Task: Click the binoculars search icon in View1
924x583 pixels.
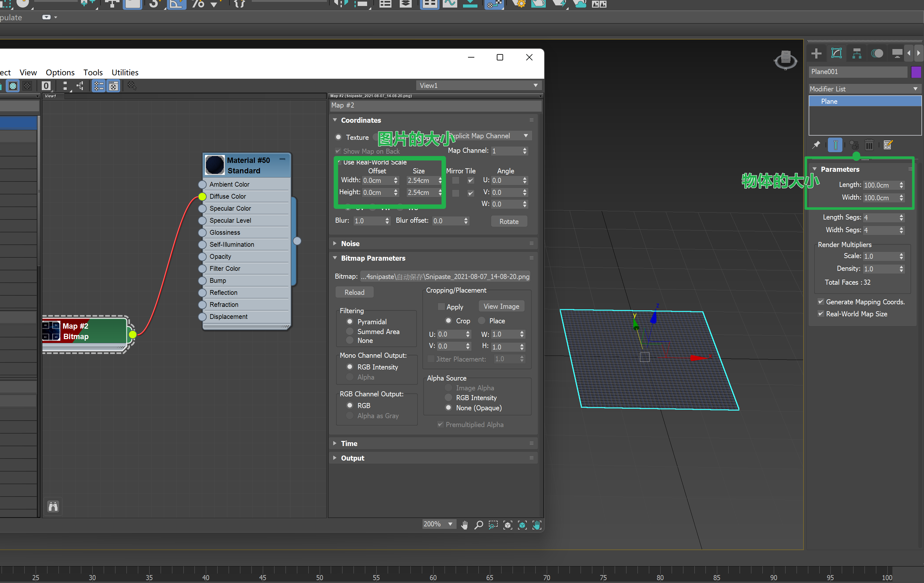Action: coord(53,507)
